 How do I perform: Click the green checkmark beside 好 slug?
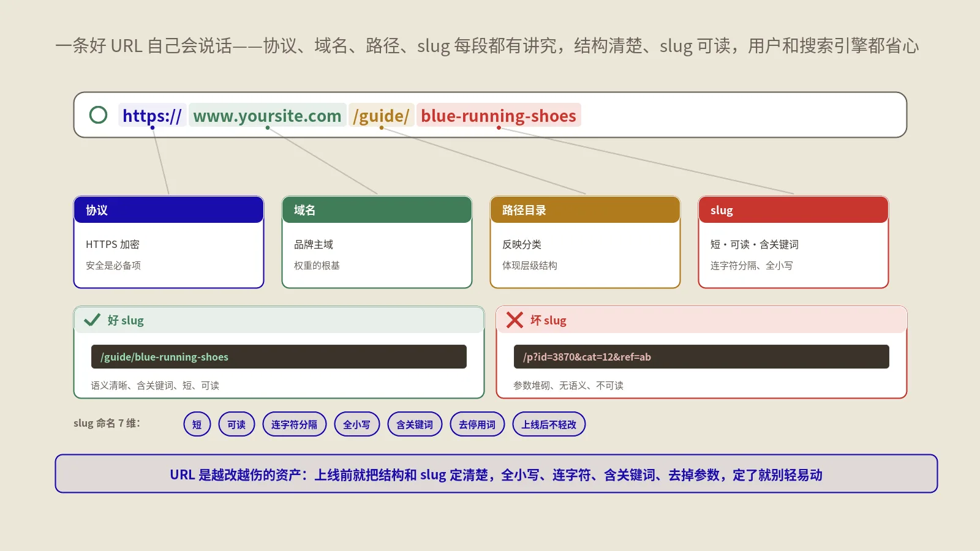click(92, 320)
